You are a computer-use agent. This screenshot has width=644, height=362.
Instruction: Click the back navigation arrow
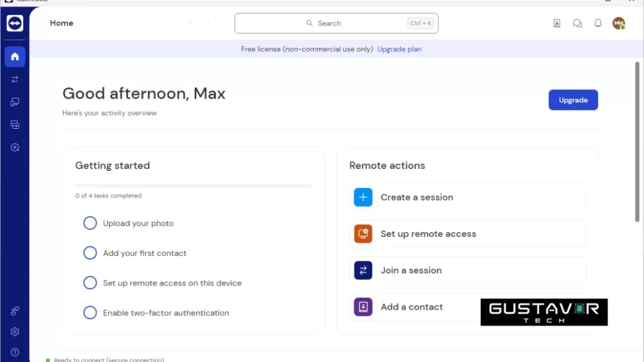click(x=191, y=23)
